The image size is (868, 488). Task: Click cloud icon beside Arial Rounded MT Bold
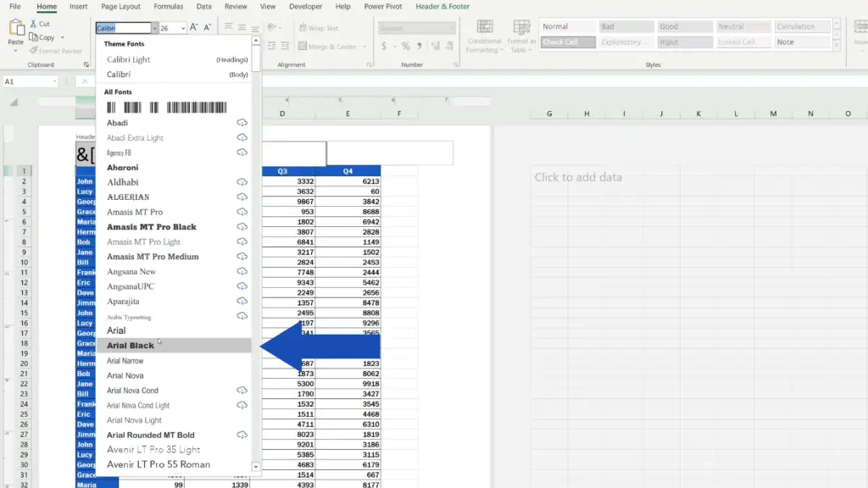click(x=242, y=435)
